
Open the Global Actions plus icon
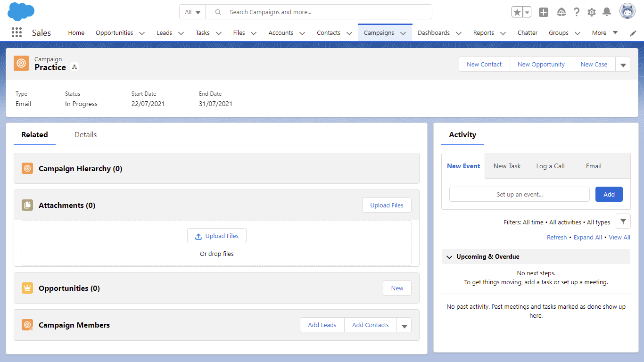click(x=544, y=12)
